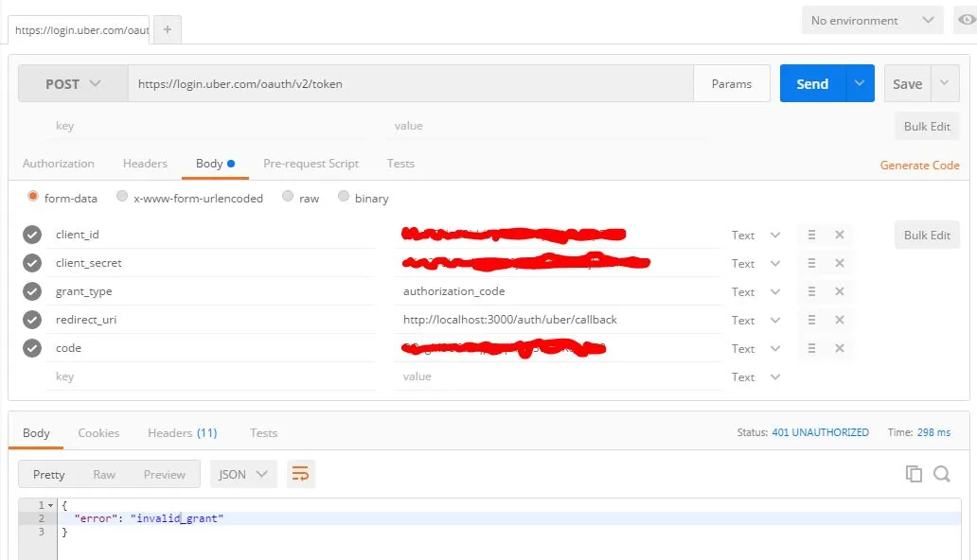Switch to response Cookies tab
The height and width of the screenshot is (560, 977).
(x=98, y=433)
